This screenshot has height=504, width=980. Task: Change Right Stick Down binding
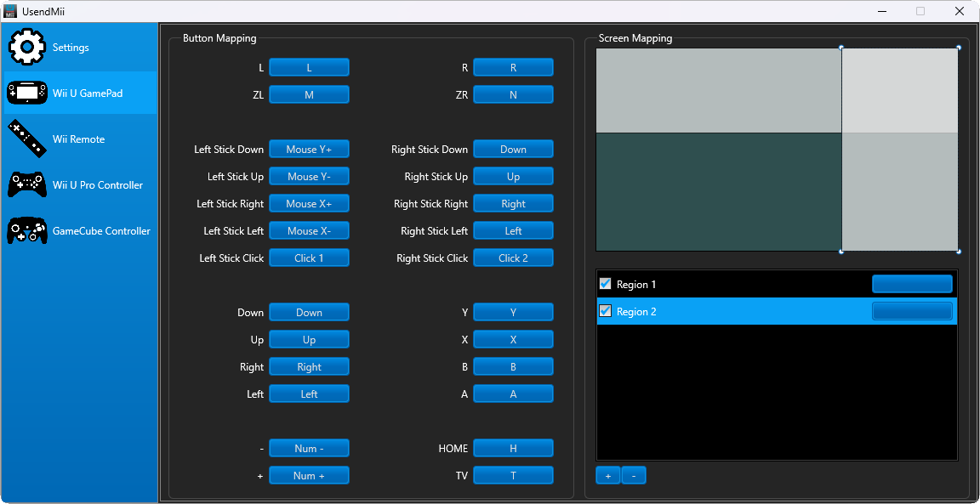[513, 150]
